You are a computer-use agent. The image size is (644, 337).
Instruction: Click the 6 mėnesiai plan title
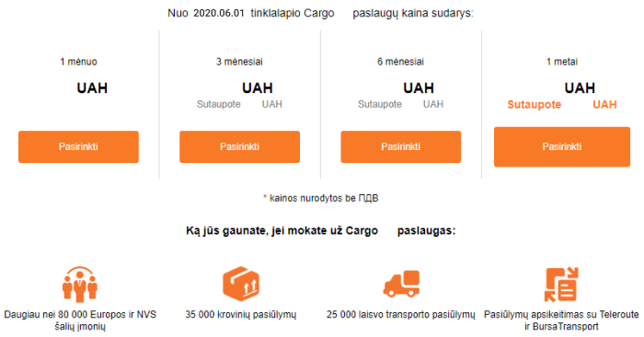point(400,62)
